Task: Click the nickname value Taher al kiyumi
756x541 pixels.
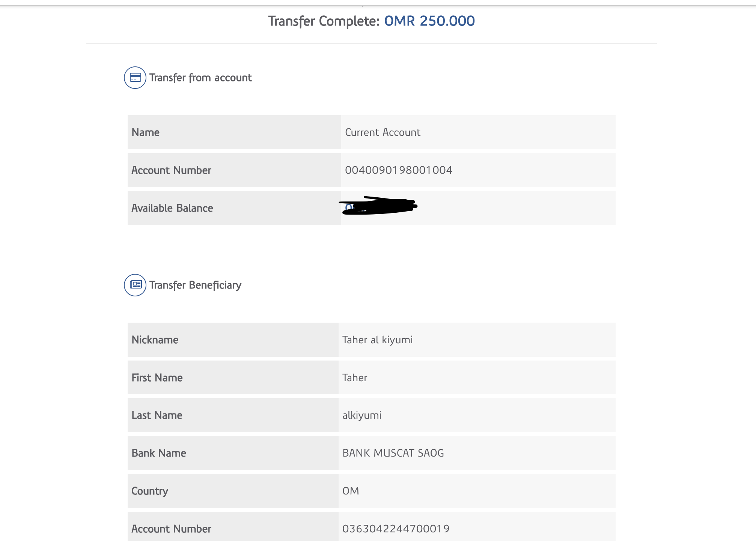Action: 377,340
